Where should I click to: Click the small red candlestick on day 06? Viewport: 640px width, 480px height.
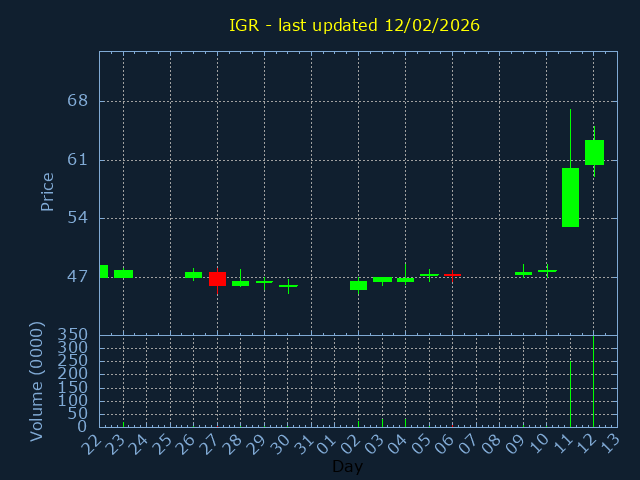pyautogui.click(x=452, y=273)
